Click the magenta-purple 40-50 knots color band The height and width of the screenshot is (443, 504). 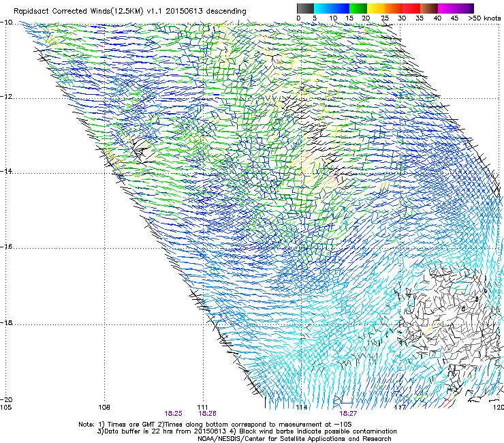point(456,8)
